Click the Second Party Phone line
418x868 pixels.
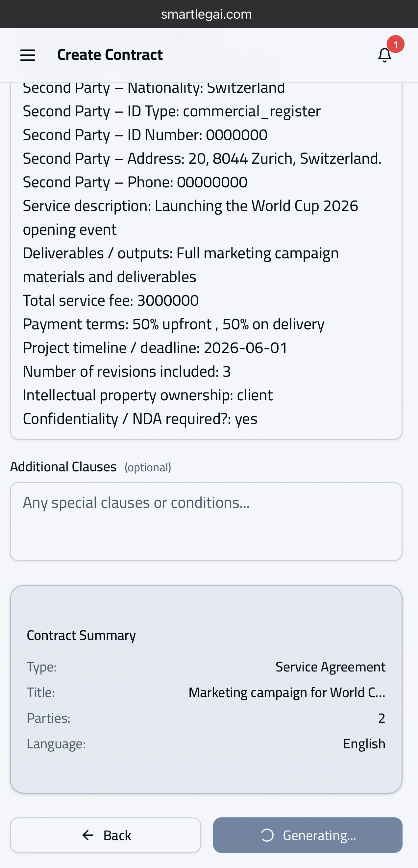click(x=135, y=182)
